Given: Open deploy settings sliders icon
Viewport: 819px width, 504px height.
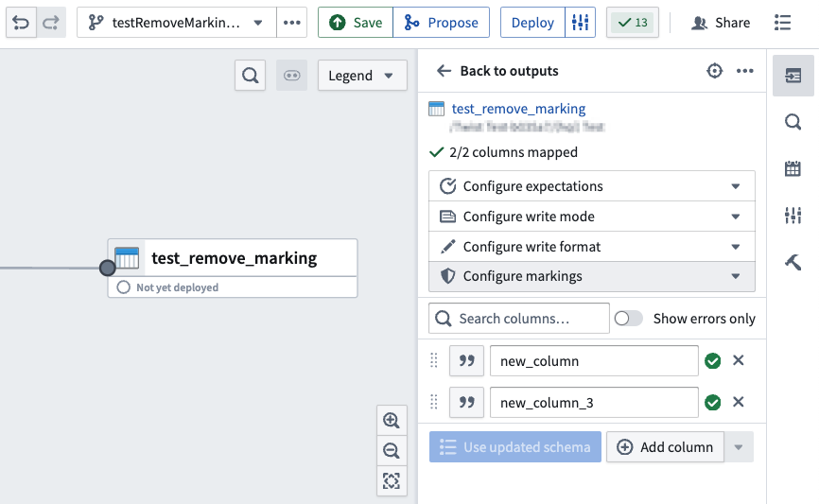Looking at the screenshot, I should pyautogui.click(x=581, y=23).
